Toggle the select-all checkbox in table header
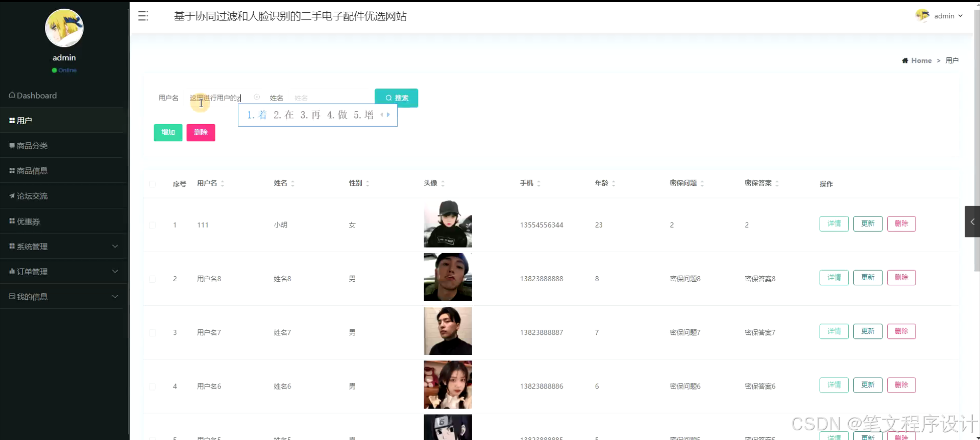 coord(152,184)
